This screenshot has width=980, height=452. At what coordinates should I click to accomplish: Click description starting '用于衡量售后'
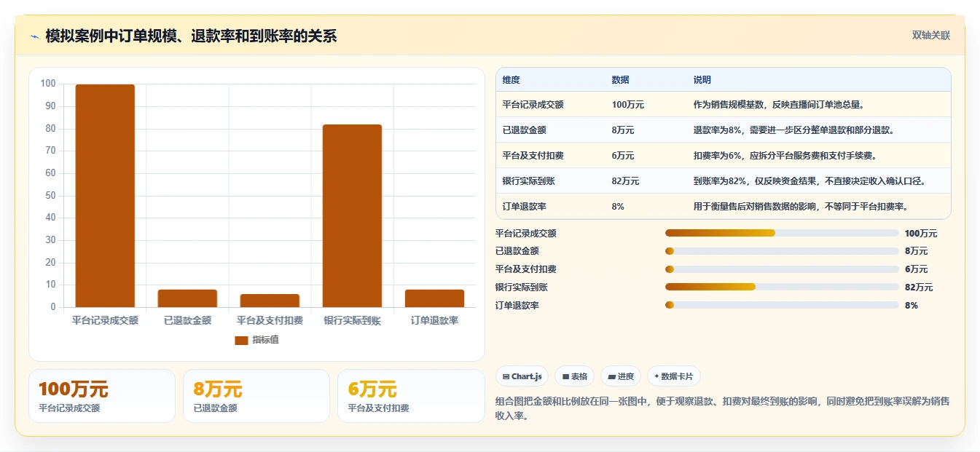(x=801, y=207)
